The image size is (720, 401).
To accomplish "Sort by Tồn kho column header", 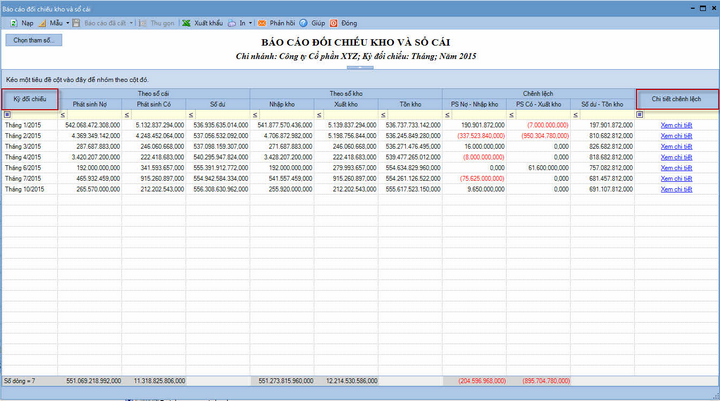I will [x=410, y=104].
